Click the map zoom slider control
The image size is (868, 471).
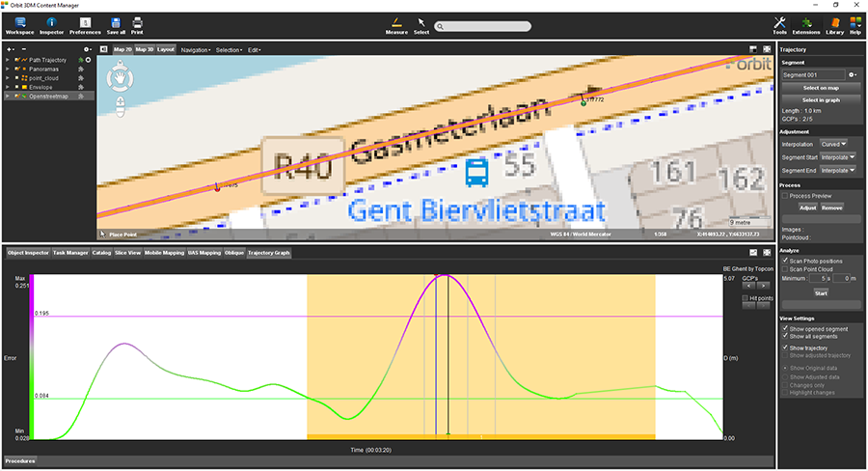(x=121, y=106)
